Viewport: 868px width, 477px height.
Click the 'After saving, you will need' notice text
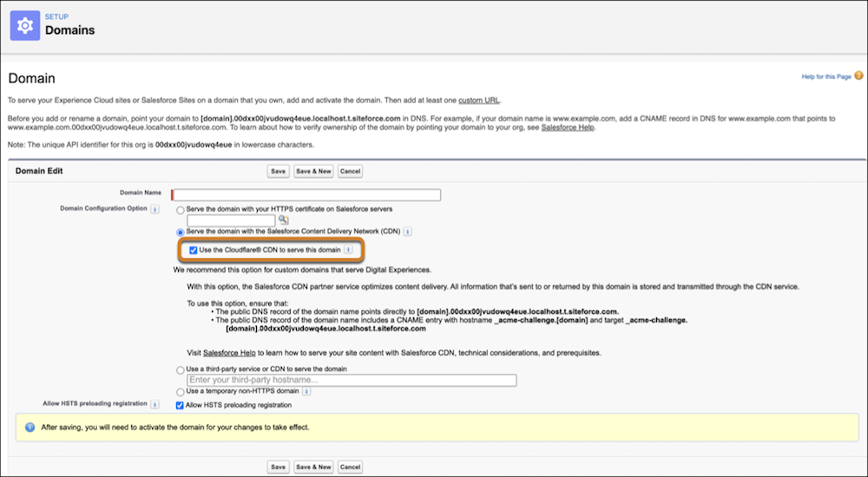[x=175, y=428]
